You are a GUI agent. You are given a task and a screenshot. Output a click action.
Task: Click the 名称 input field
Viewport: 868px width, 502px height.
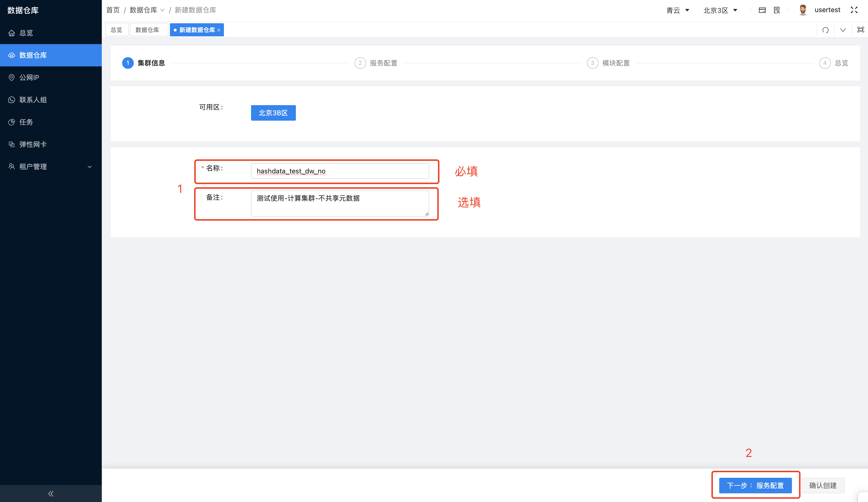pos(340,171)
